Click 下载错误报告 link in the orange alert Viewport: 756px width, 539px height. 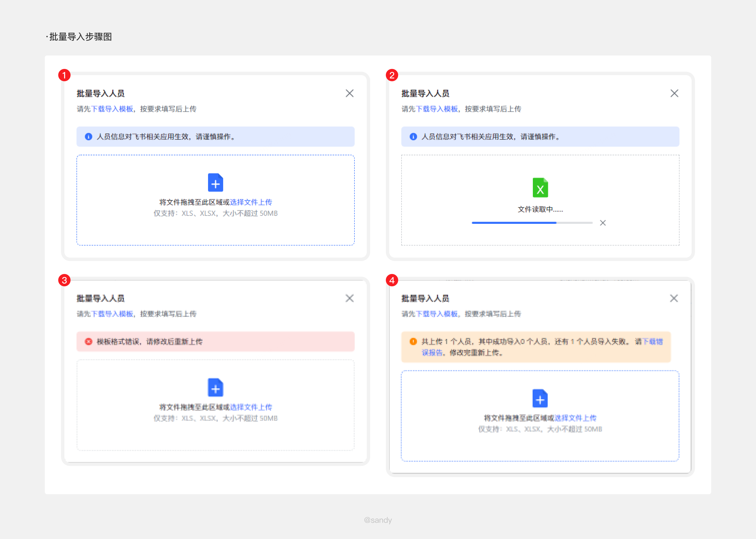click(x=652, y=341)
